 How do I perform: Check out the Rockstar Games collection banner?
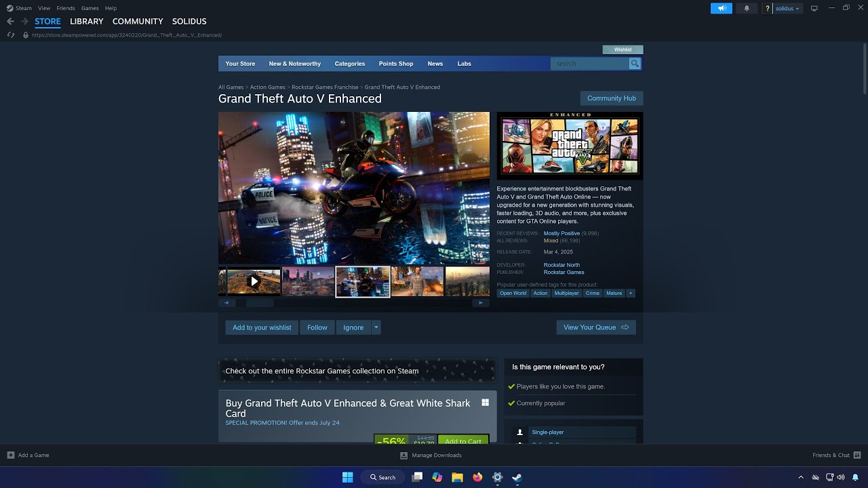(x=357, y=371)
